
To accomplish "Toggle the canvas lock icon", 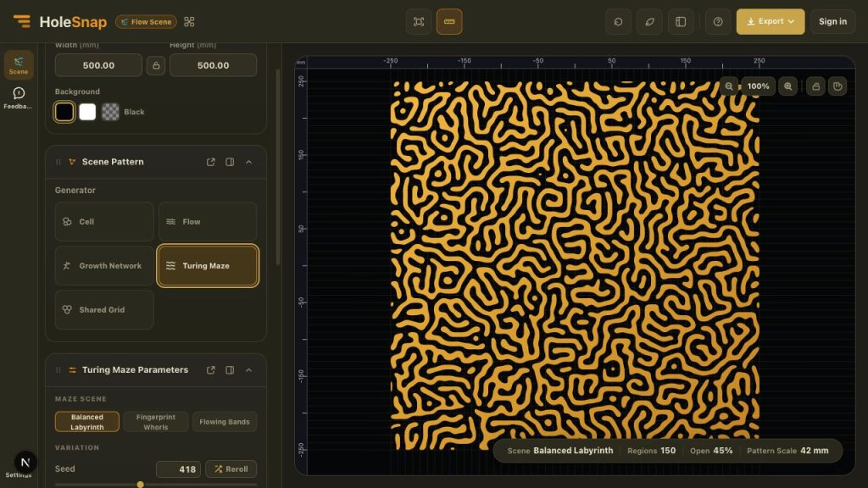I will (815, 86).
